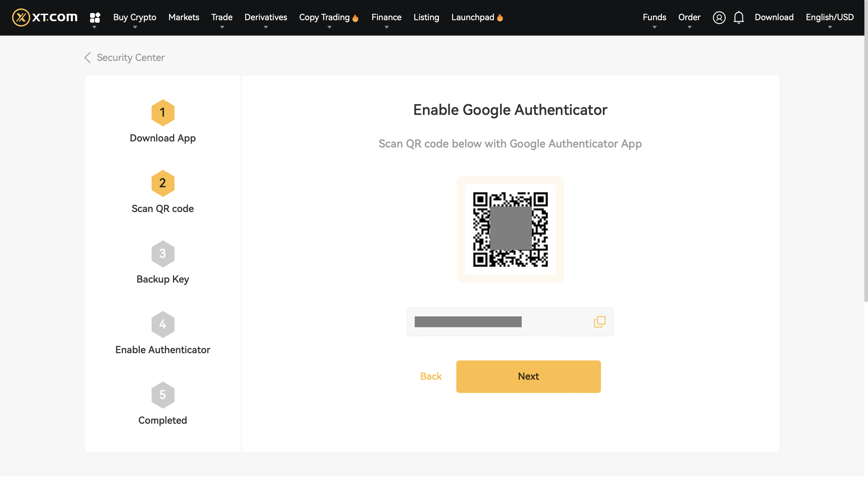Image resolution: width=868 pixels, height=494 pixels.
Task: Open the Funds dropdown
Action: point(654,17)
